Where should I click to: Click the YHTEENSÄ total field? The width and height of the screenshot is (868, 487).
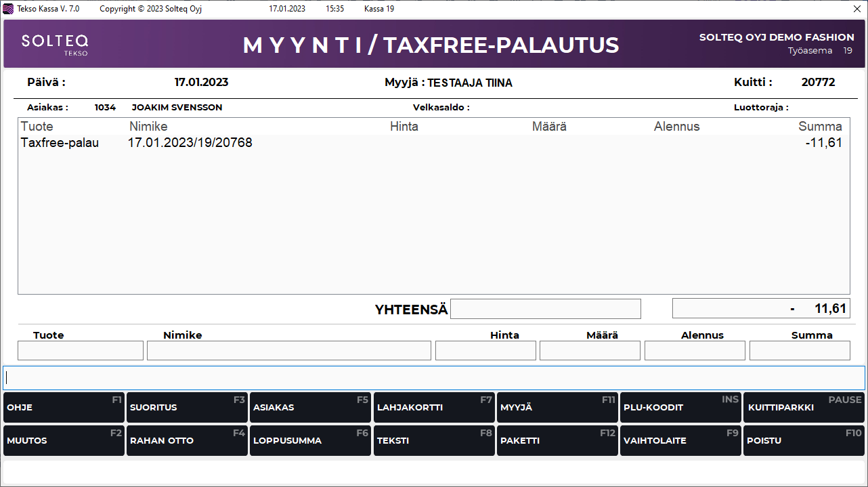[546, 308]
